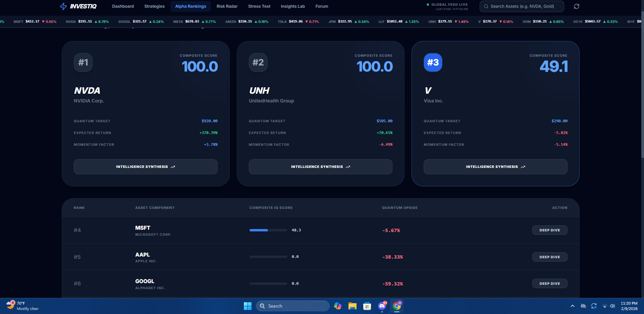The height and width of the screenshot is (314, 644).
Task: Click the blue #3 rank badge on Visa card
Action: click(433, 62)
